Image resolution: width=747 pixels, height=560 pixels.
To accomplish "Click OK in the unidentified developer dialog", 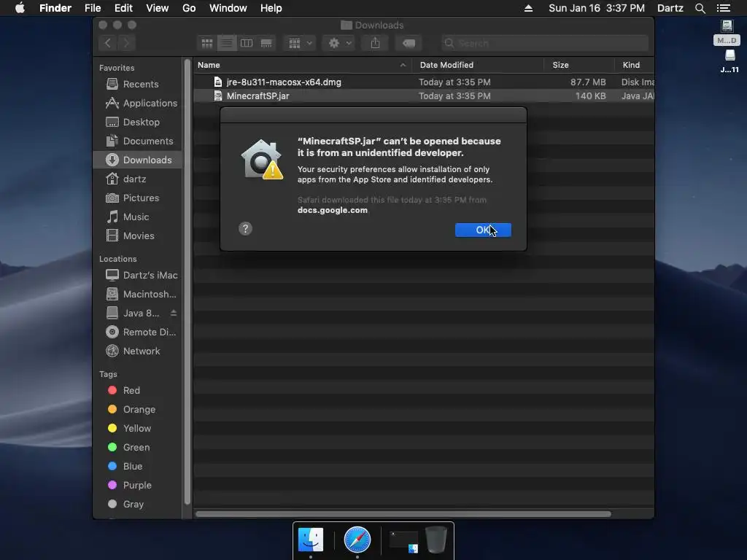I will [x=483, y=230].
